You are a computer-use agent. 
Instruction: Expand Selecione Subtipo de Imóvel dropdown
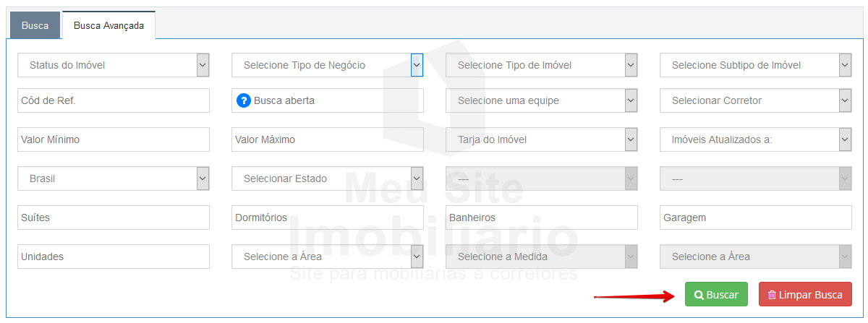(755, 65)
